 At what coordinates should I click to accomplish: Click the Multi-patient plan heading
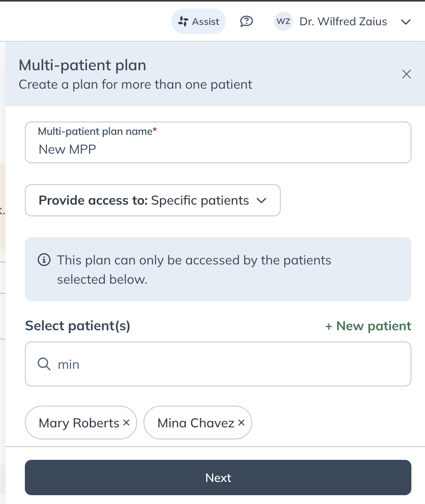point(82,65)
